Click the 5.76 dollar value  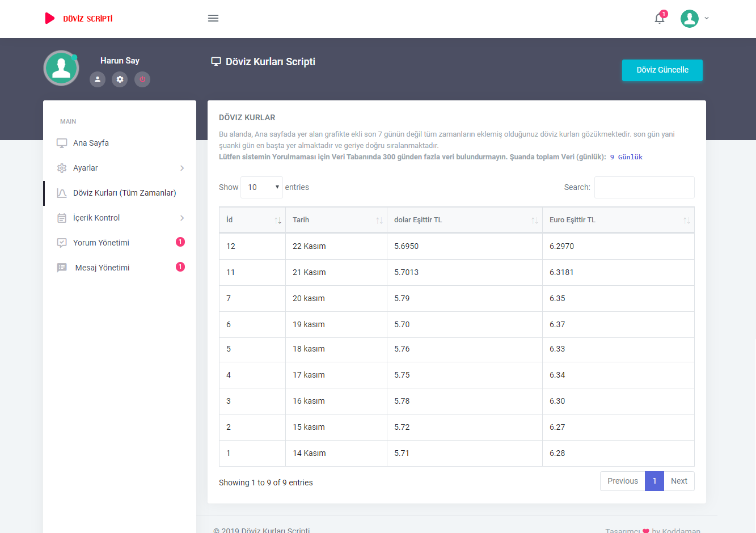point(402,349)
